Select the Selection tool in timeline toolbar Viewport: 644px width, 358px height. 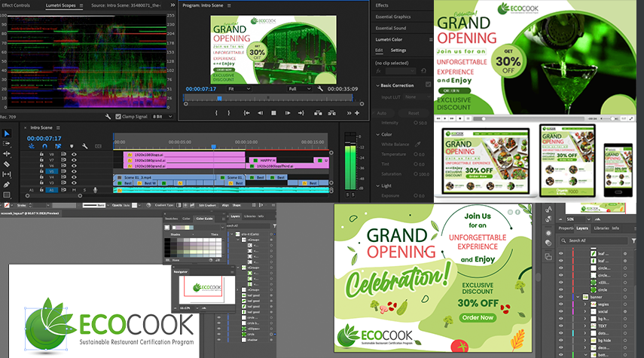[7, 133]
